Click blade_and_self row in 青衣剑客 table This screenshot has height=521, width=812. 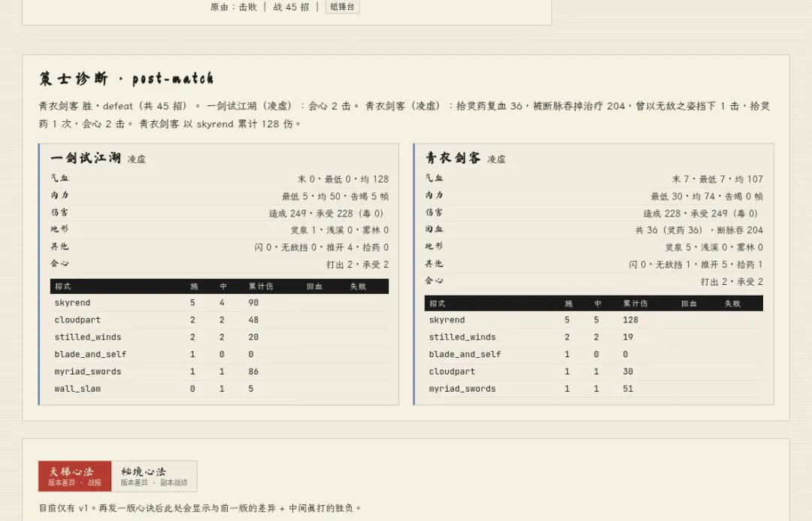coord(594,354)
